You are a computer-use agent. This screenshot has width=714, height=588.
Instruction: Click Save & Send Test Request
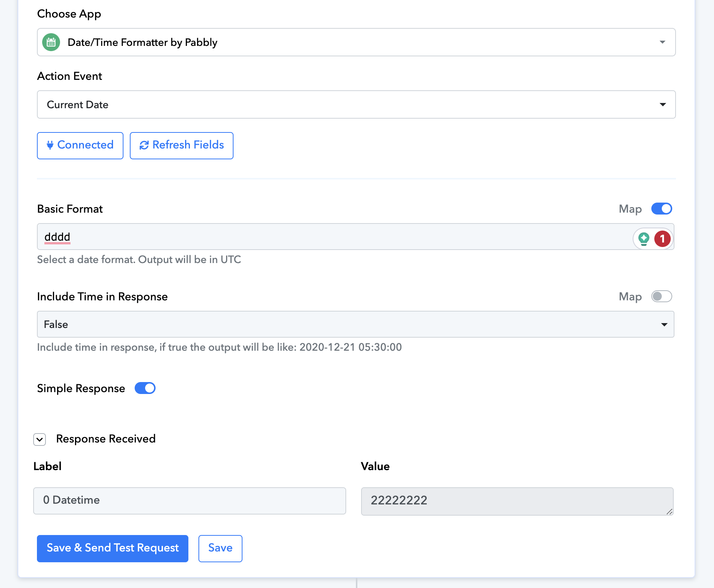tap(113, 548)
